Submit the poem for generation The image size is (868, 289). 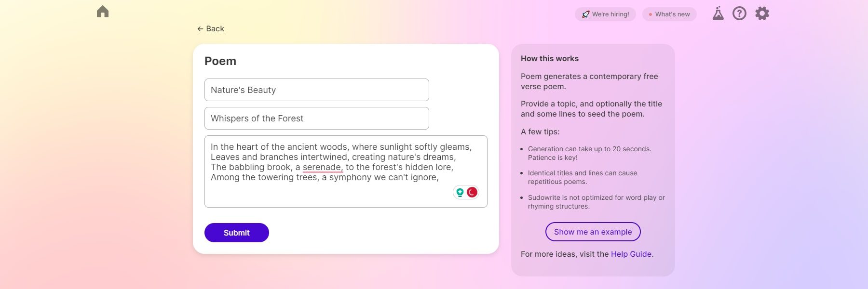click(x=236, y=233)
